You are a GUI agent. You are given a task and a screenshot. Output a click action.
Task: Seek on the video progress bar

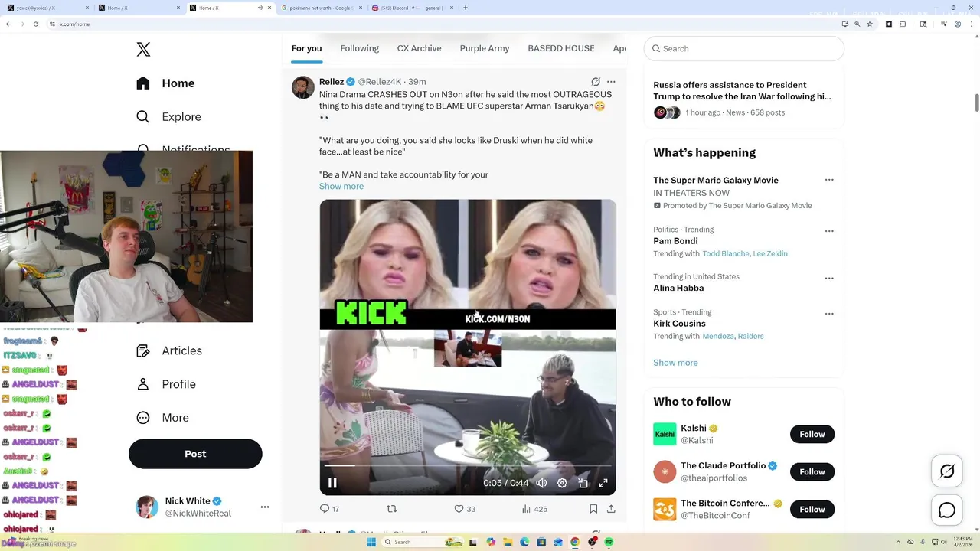point(468,465)
